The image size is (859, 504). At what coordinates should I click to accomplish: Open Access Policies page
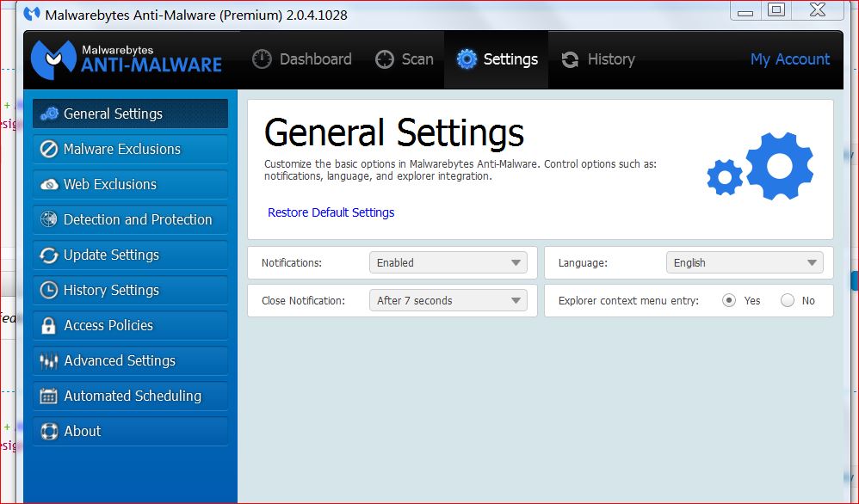point(130,325)
